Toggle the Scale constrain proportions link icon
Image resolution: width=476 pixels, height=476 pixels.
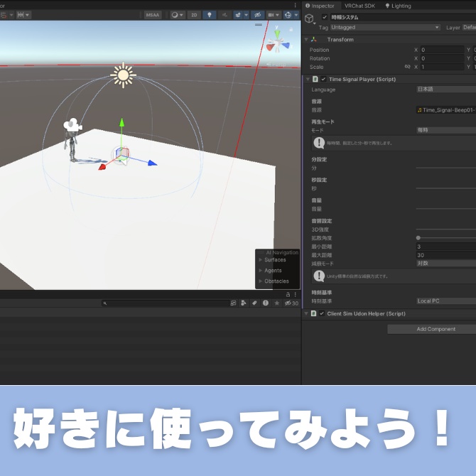407,67
